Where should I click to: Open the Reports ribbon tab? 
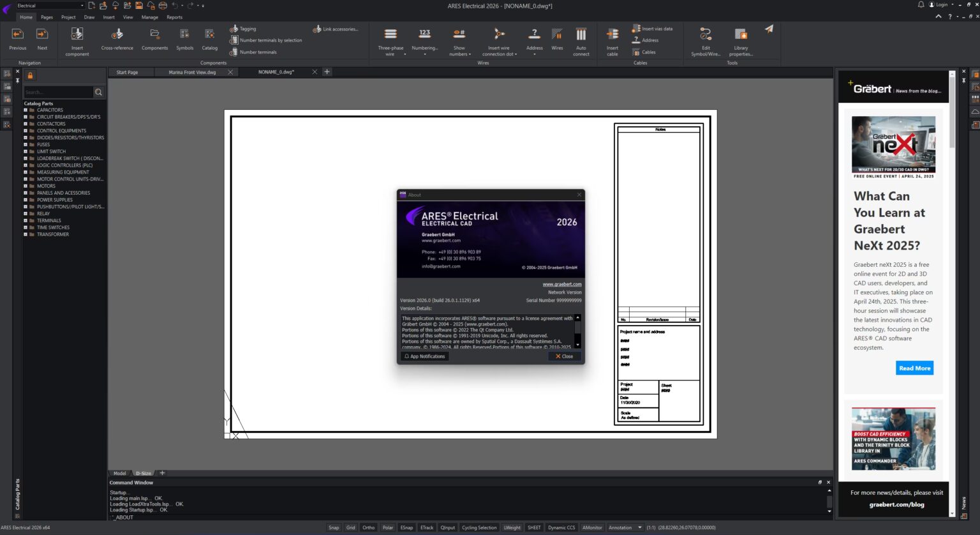coord(174,17)
